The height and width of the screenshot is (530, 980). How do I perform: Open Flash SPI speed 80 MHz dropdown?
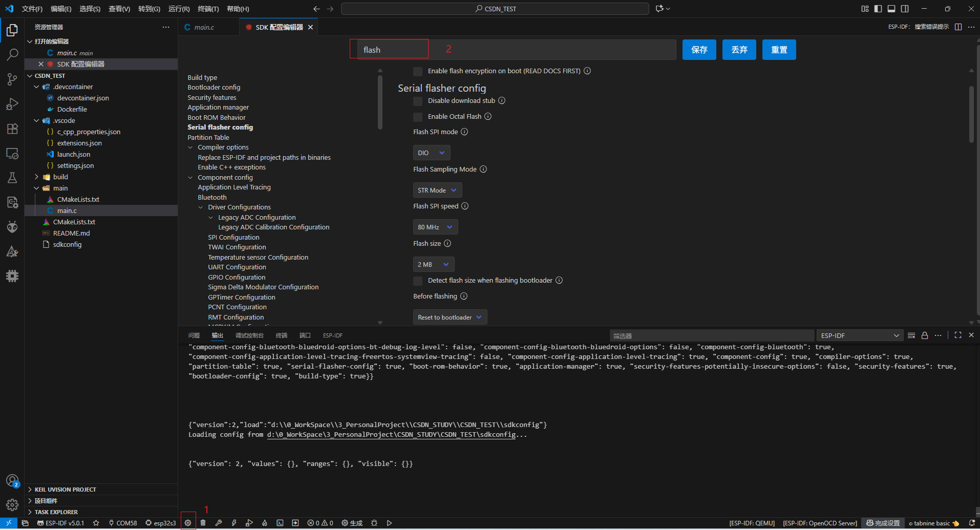(436, 227)
